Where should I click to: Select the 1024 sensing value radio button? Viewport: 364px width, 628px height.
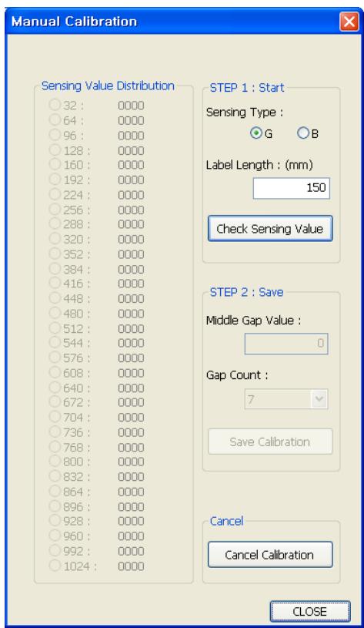pyautogui.click(x=55, y=565)
